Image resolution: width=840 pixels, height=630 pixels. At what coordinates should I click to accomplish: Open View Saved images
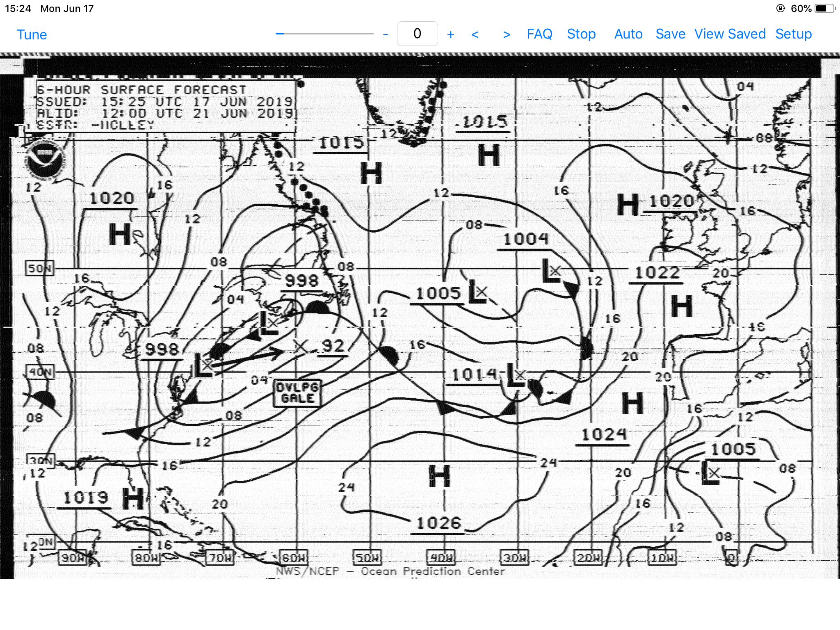click(x=730, y=34)
